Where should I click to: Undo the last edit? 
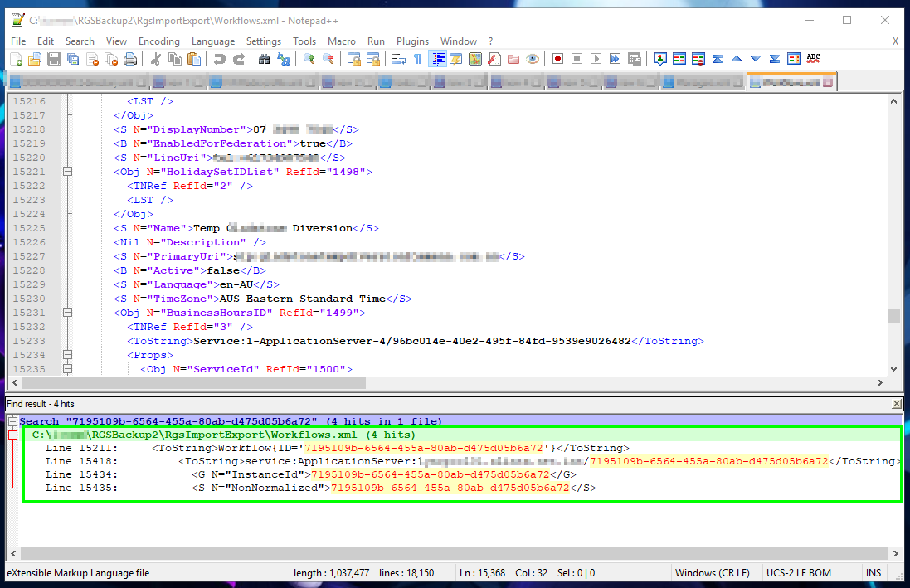[219, 59]
